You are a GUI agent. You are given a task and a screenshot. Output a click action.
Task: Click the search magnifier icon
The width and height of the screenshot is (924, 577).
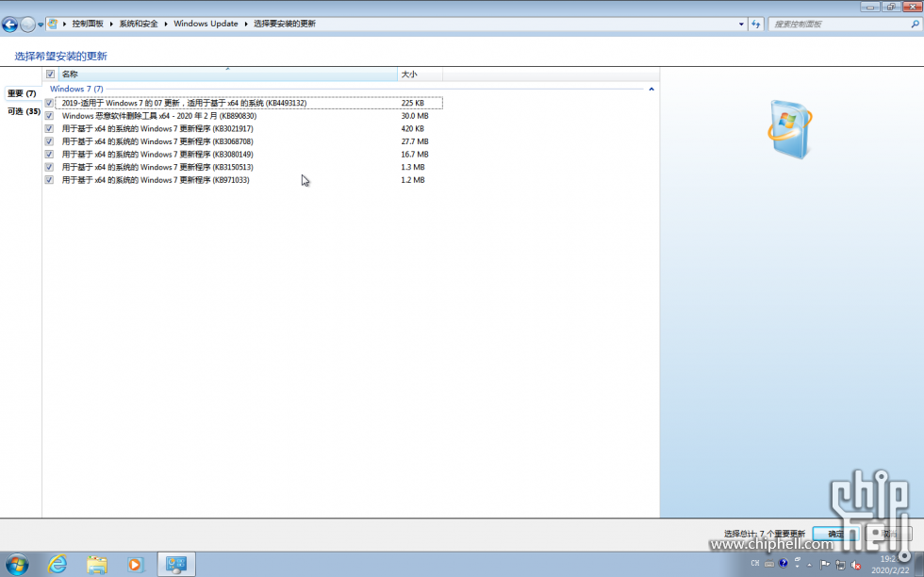(x=915, y=25)
